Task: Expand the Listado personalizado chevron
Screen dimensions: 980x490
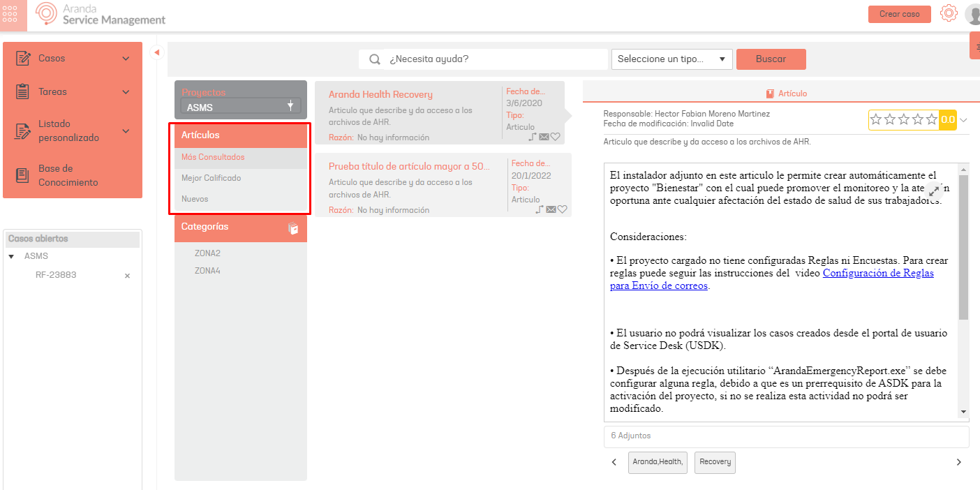Action: tap(126, 131)
